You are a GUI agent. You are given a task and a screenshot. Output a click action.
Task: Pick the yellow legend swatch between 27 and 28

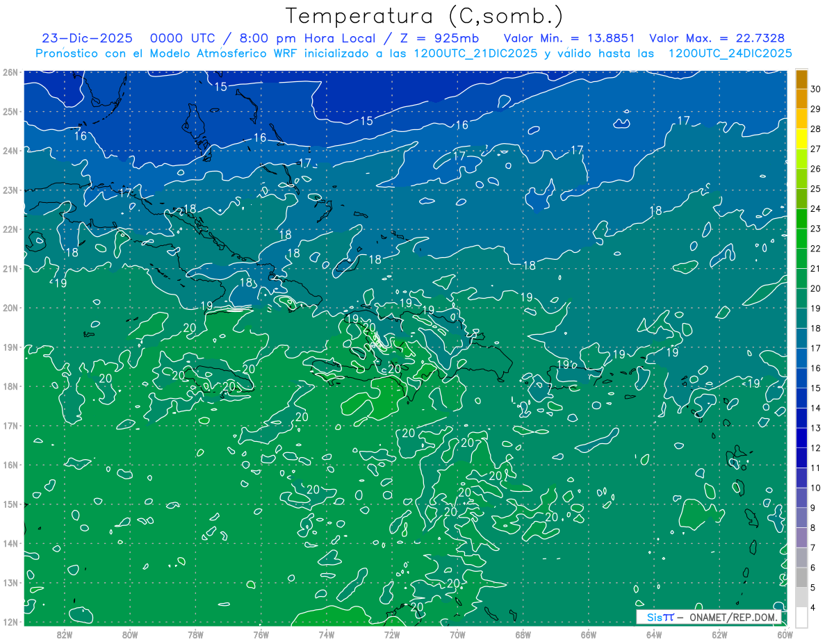pos(801,139)
